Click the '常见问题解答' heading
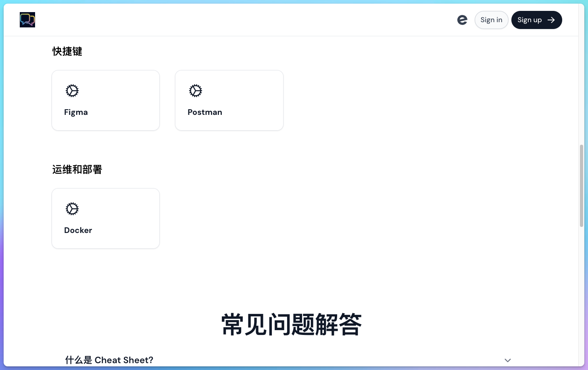This screenshot has height=370, width=588. coord(291,324)
